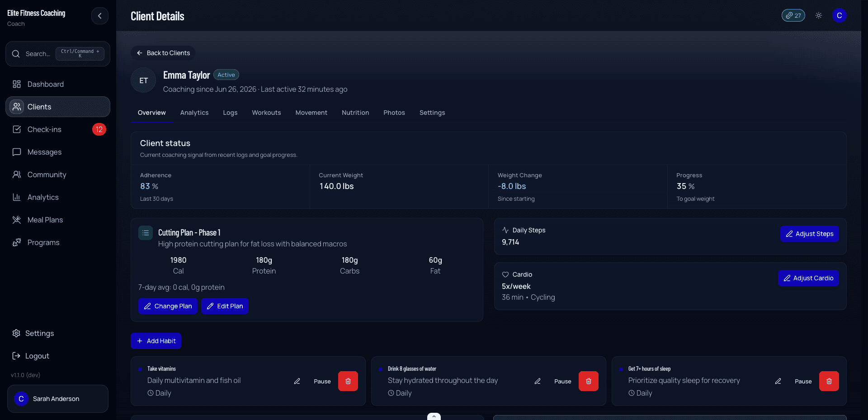The image size is (868, 420).
Task: Click the Change Plan button
Action: (x=168, y=306)
